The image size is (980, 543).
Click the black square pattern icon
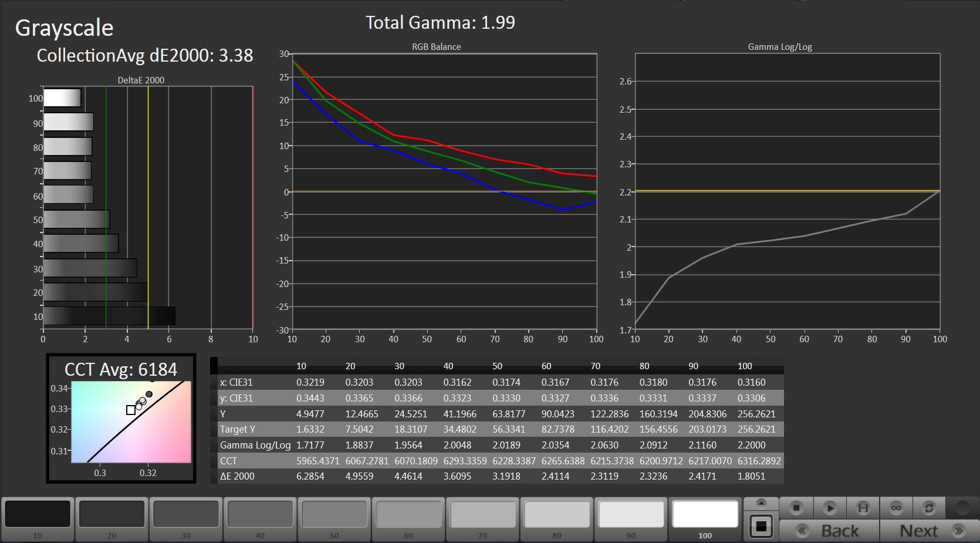point(761,526)
